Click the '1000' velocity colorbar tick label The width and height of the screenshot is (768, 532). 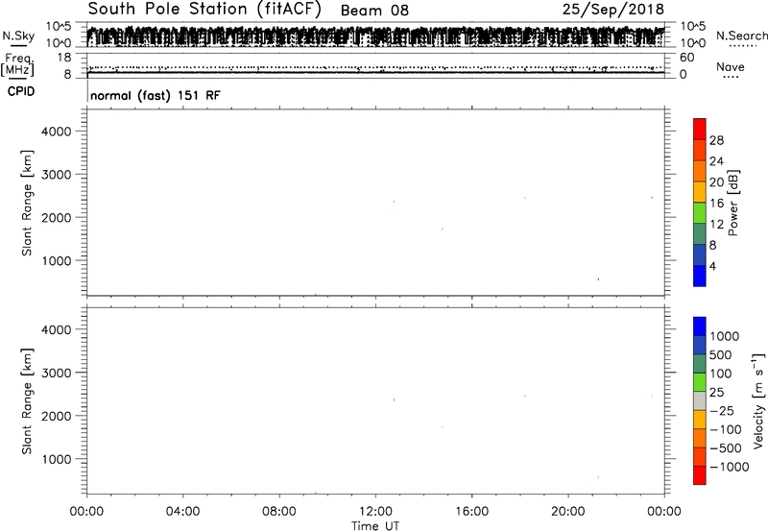(x=725, y=336)
